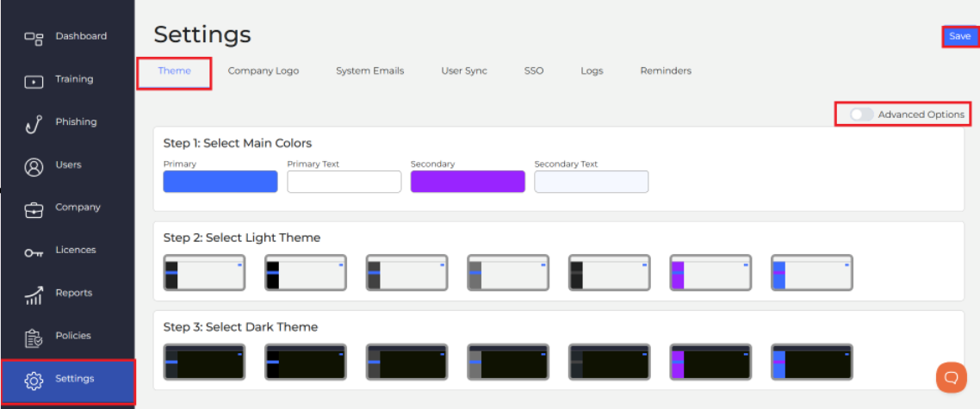The height and width of the screenshot is (409, 980).
Task: Open the Policies menu label
Action: coord(73,335)
